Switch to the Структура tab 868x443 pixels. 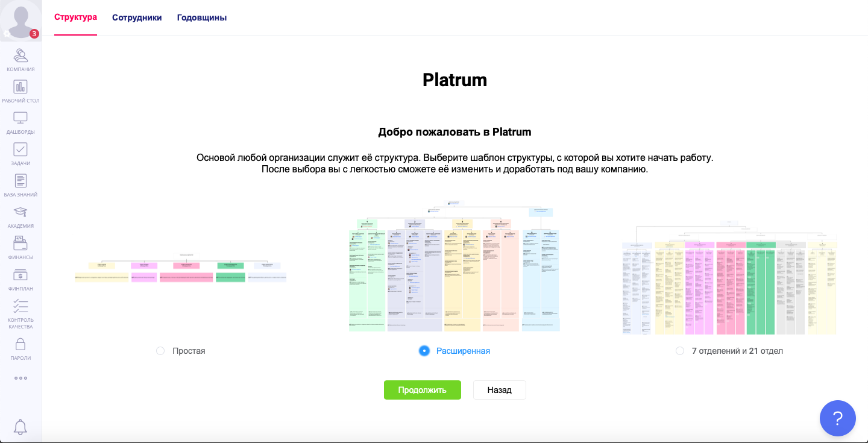click(75, 17)
